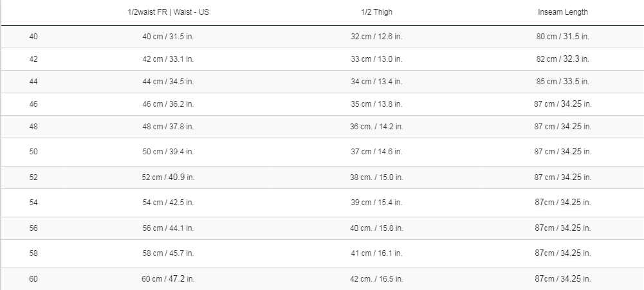Click the '1/2 Thigh' column header
The width and height of the screenshot is (644, 290).
pos(376,12)
